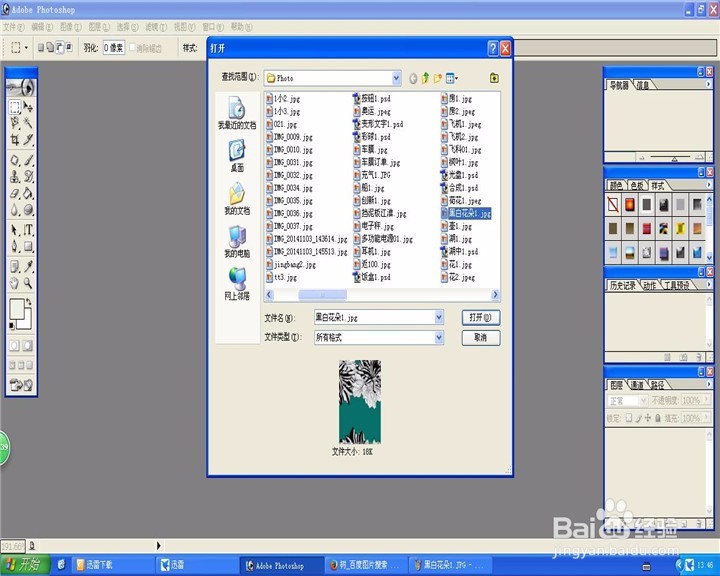Click the Jump to ImageReady icon
The width and height of the screenshot is (720, 576).
click(x=21, y=385)
